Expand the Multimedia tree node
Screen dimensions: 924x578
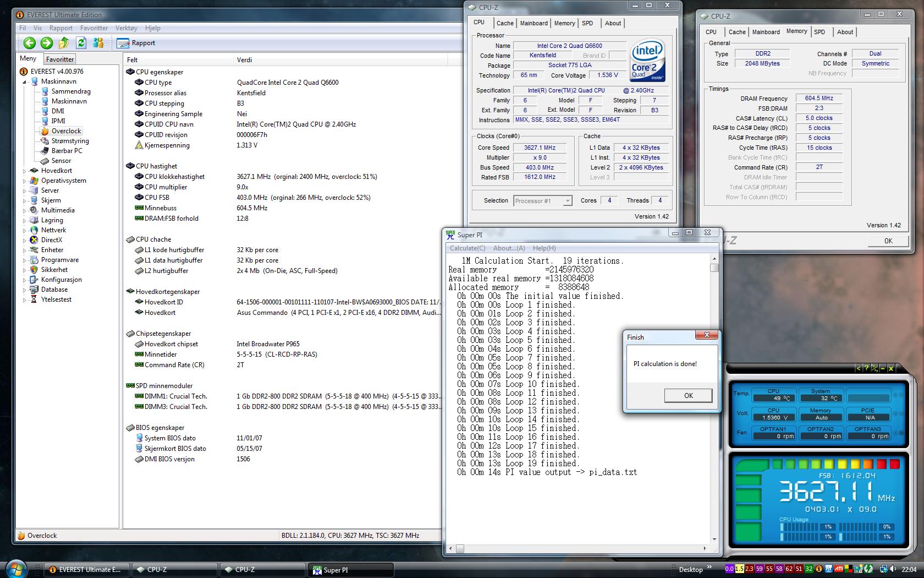click(24, 210)
